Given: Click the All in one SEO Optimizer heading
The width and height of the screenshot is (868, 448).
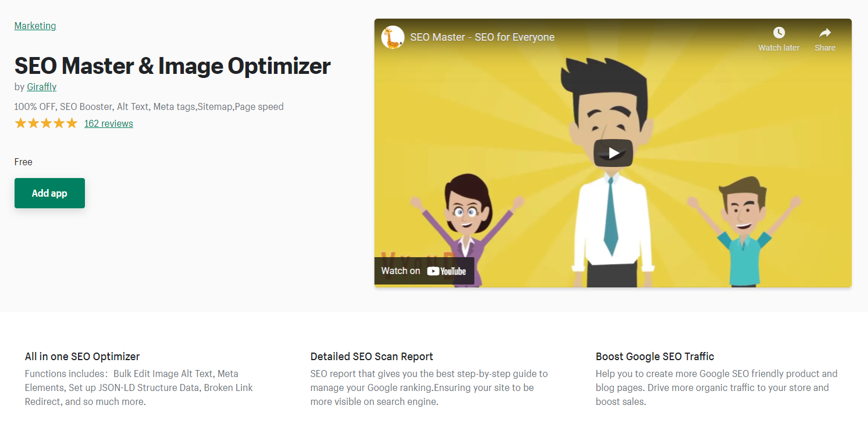Looking at the screenshot, I should click(x=83, y=356).
